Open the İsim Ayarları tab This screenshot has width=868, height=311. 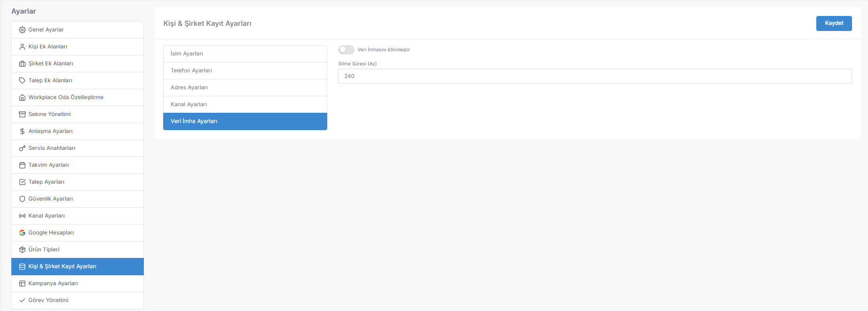pyautogui.click(x=245, y=54)
